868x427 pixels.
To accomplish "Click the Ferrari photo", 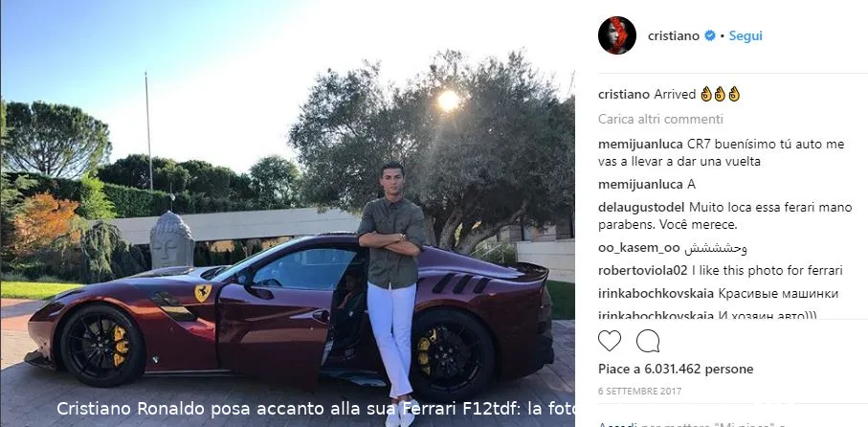I will (287, 213).
